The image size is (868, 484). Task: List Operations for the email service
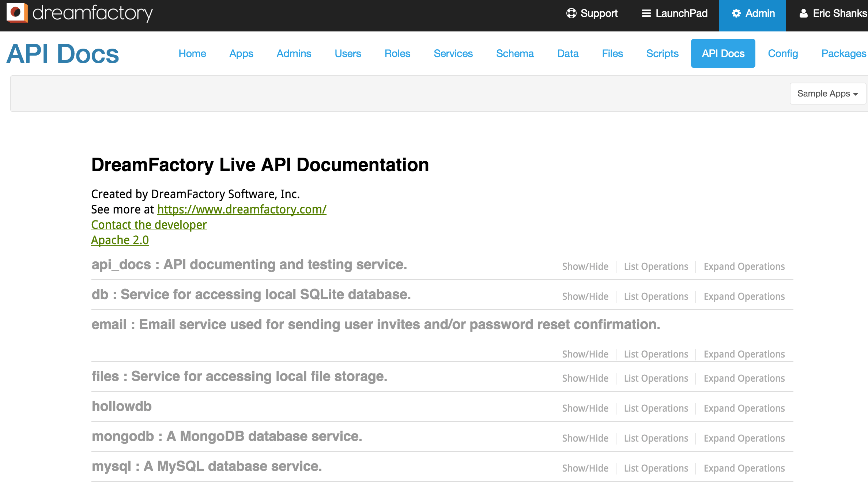click(x=656, y=354)
